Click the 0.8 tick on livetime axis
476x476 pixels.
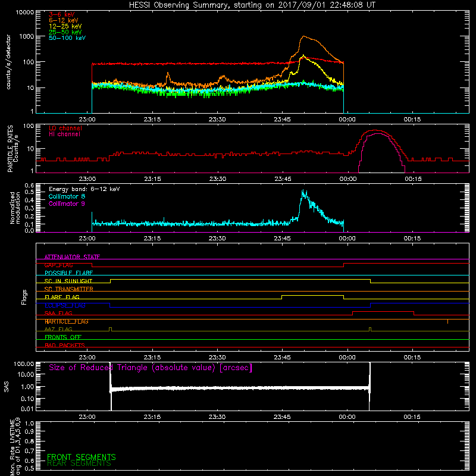click(29, 441)
